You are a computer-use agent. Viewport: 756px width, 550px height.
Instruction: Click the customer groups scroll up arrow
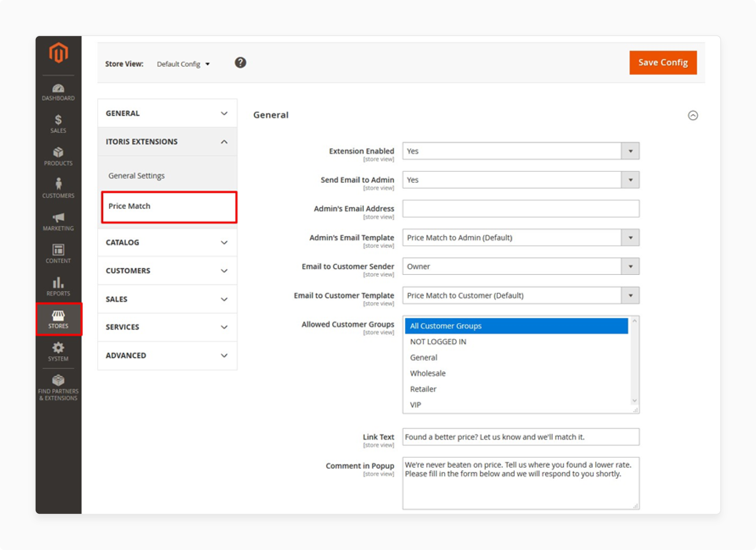click(635, 321)
